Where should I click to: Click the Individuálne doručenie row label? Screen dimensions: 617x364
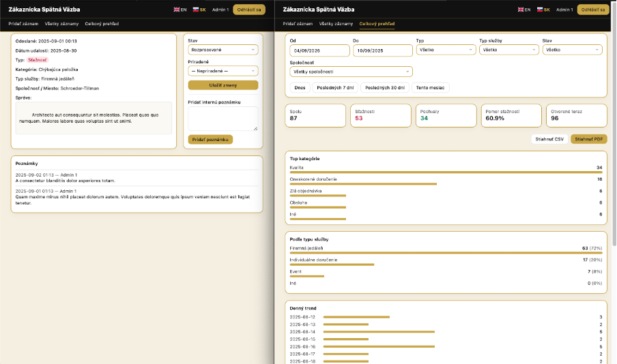pyautogui.click(x=313, y=260)
